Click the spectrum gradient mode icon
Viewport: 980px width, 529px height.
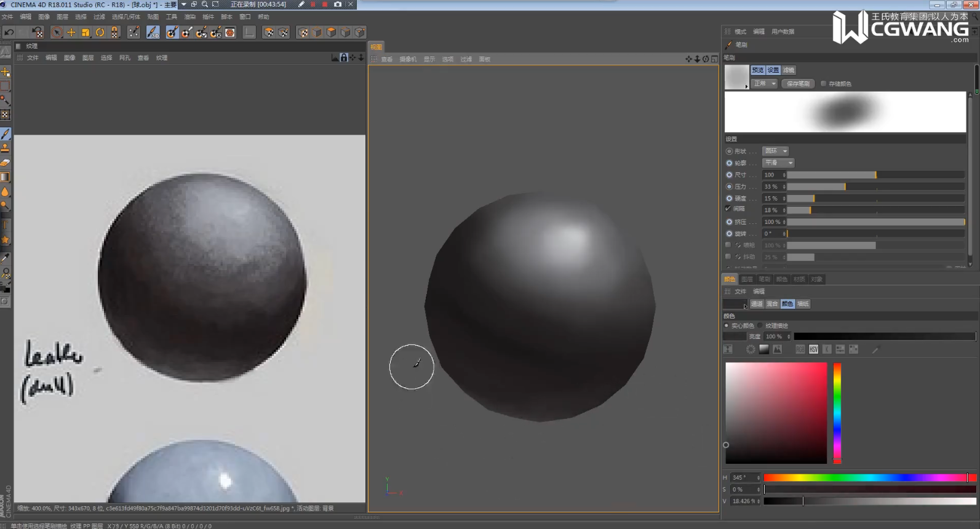[x=764, y=349]
